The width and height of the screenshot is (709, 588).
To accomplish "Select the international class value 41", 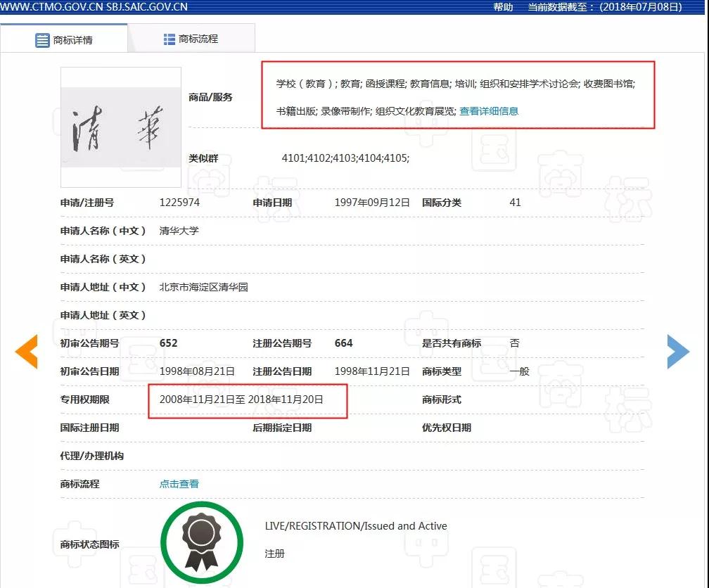I will [x=515, y=202].
